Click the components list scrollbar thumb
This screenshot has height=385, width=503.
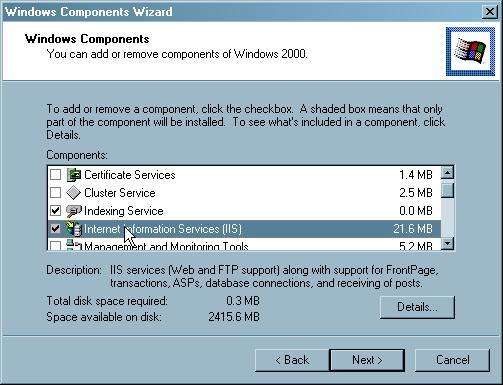click(x=447, y=190)
